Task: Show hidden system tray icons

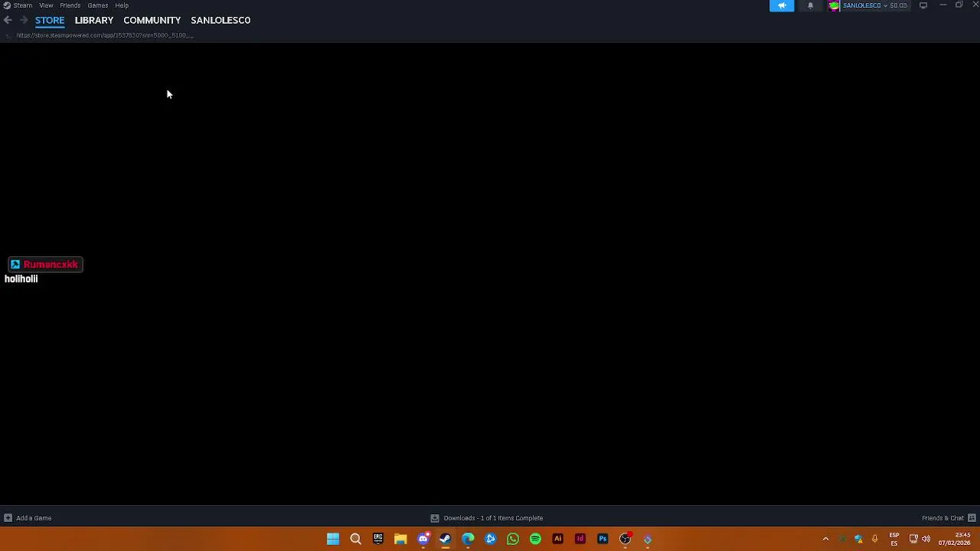Action: tap(825, 540)
